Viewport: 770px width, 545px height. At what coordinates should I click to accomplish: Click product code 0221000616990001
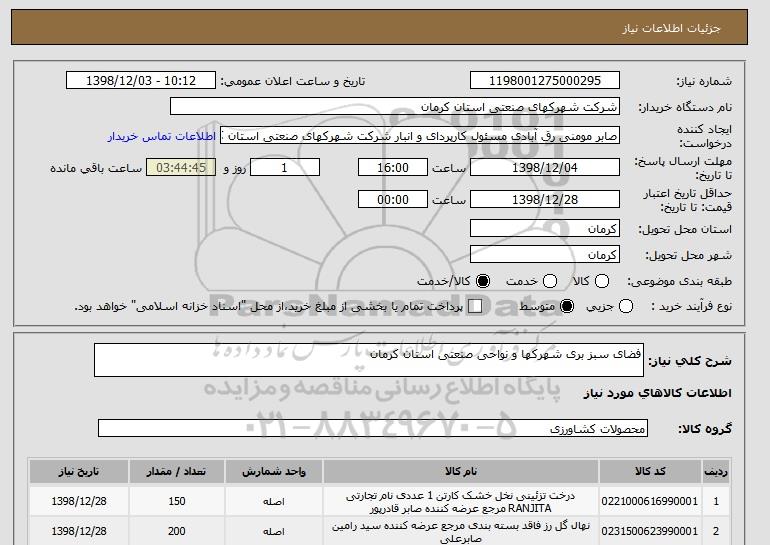tap(650, 501)
